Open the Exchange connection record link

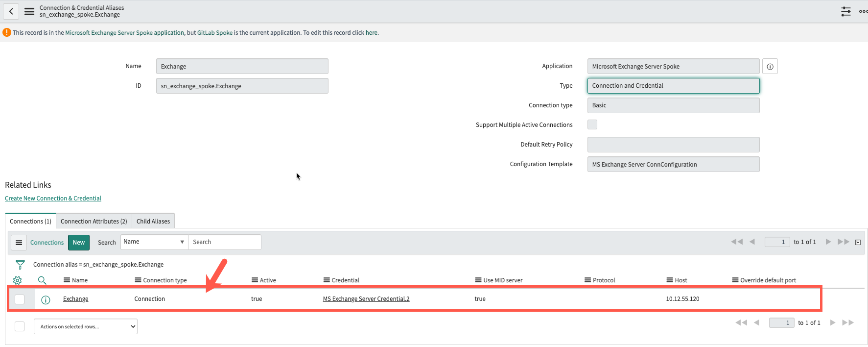[x=76, y=299]
